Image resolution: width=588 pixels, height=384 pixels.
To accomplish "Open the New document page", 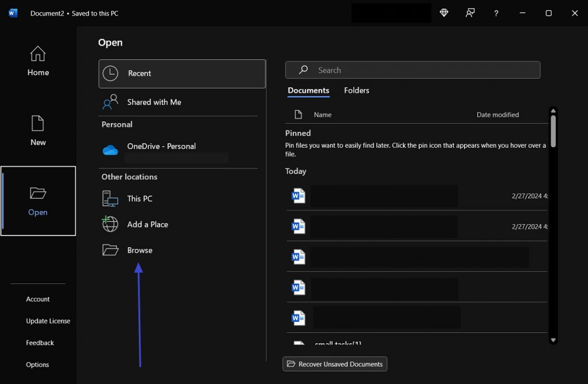I will (x=38, y=130).
